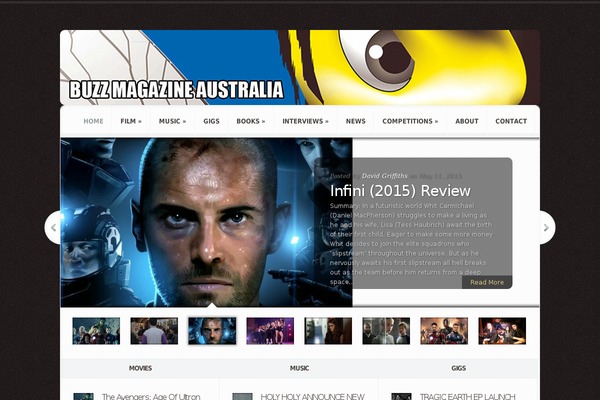The image size is (600, 400).
Task: Open the Infini (2015) Review title
Action: (400, 191)
